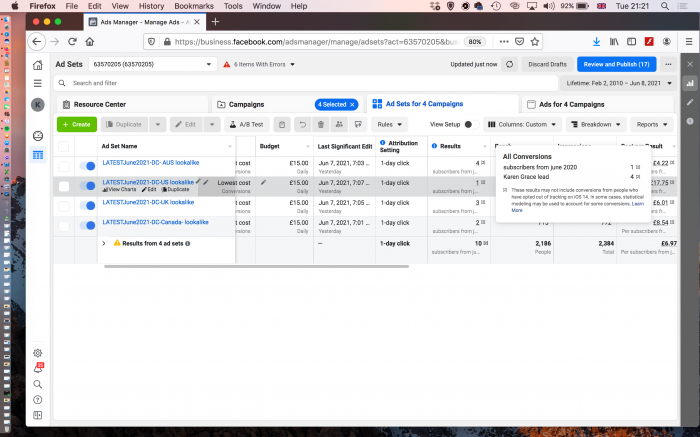The height and width of the screenshot is (437, 700).
Task: Click the A/B Test button
Action: [247, 125]
